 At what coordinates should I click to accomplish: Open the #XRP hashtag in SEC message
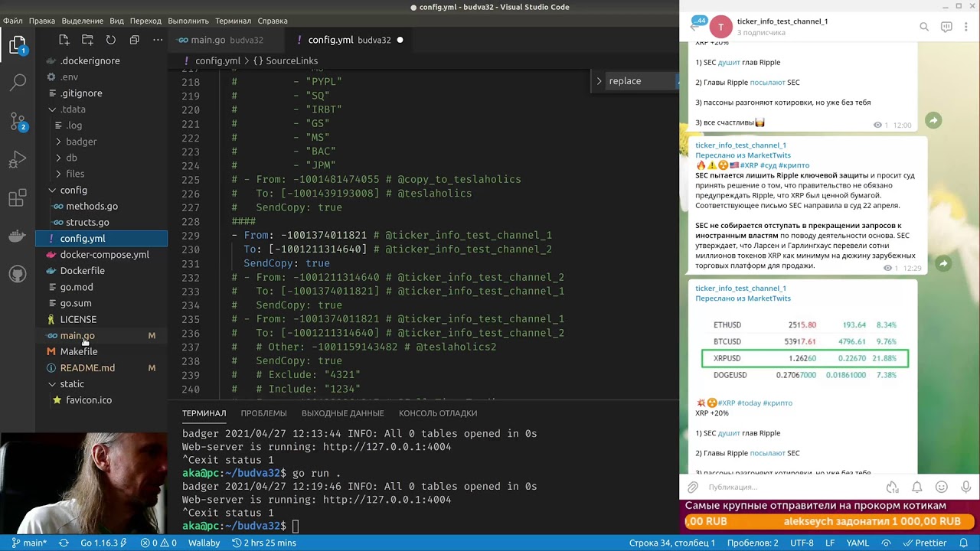tap(749, 165)
